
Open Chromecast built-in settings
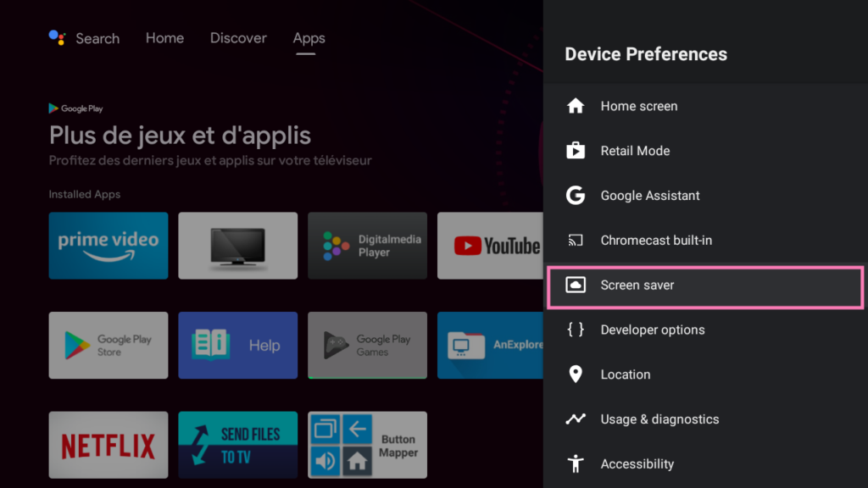click(x=705, y=240)
